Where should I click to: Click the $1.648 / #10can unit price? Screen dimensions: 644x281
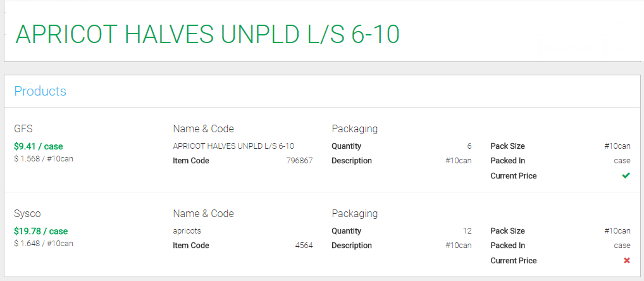pos(44,243)
